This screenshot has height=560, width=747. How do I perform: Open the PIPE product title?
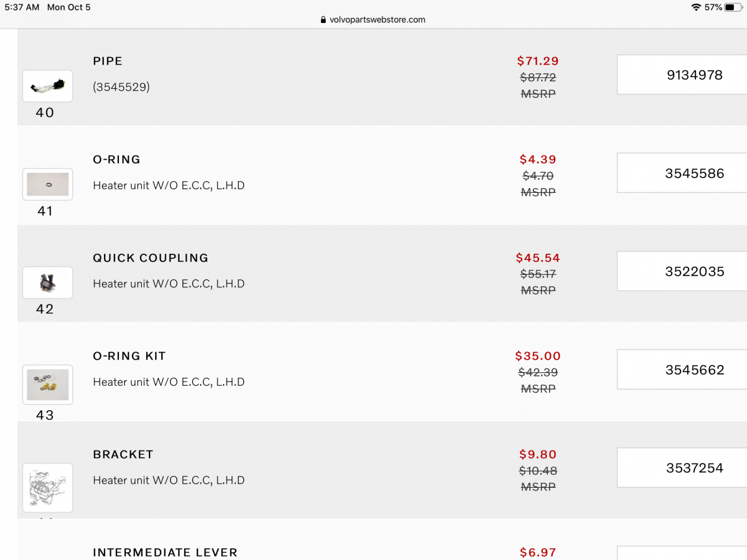point(108,61)
